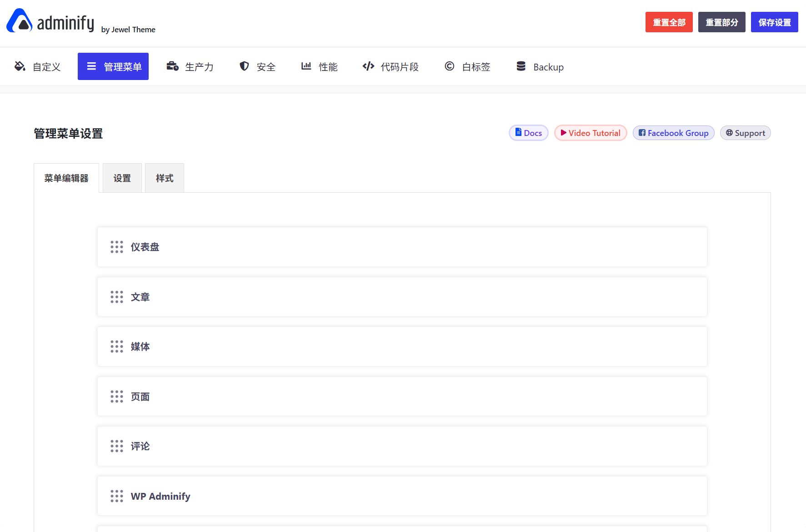The image size is (806, 532).
Task: Click the 管理菜单设置 heading
Action: coord(68,134)
